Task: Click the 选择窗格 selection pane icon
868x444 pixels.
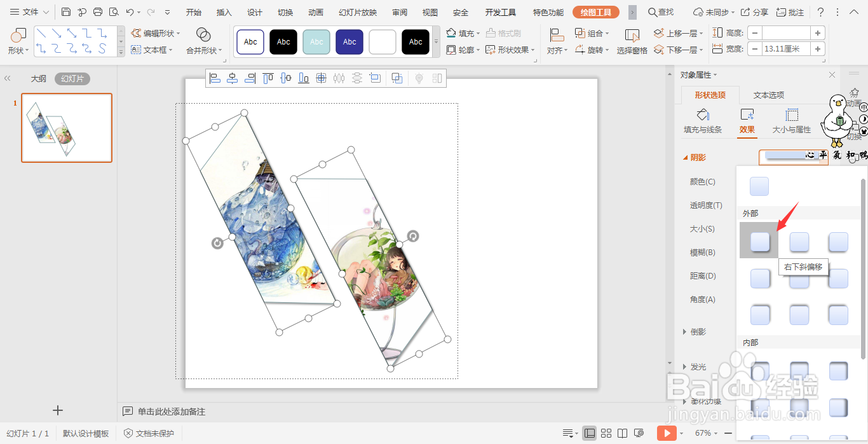Action: [x=632, y=35]
